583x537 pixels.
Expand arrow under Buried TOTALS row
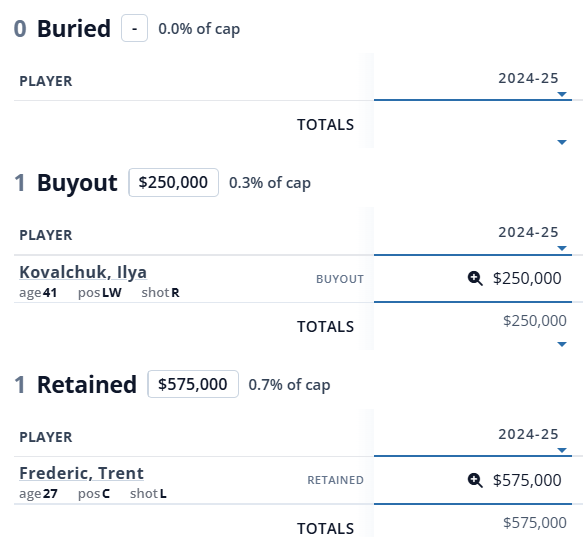[x=562, y=142]
